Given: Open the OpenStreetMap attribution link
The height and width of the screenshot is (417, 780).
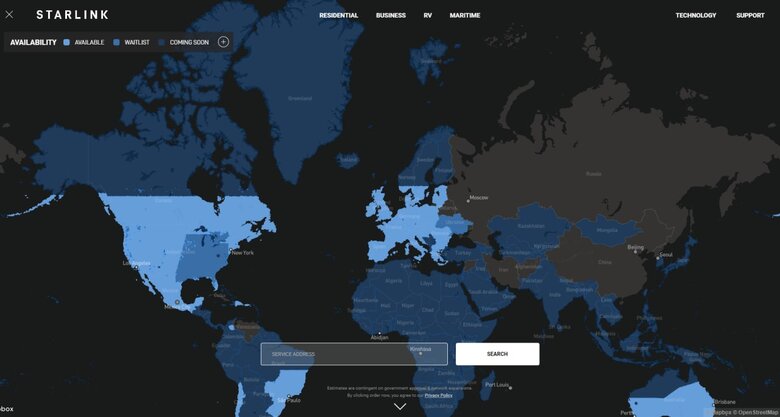Looking at the screenshot, I should point(757,412).
